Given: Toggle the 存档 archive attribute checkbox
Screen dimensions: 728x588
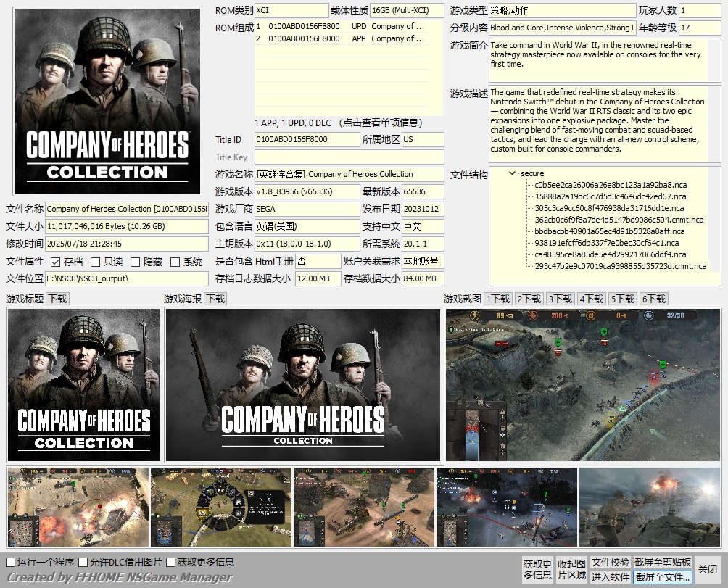Looking at the screenshot, I should click(x=55, y=262).
